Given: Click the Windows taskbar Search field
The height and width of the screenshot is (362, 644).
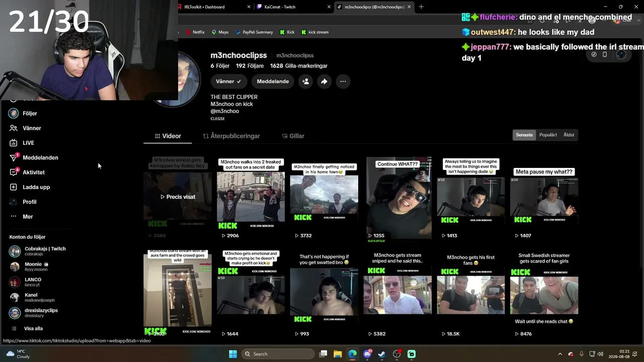Looking at the screenshot, I should (x=279, y=354).
